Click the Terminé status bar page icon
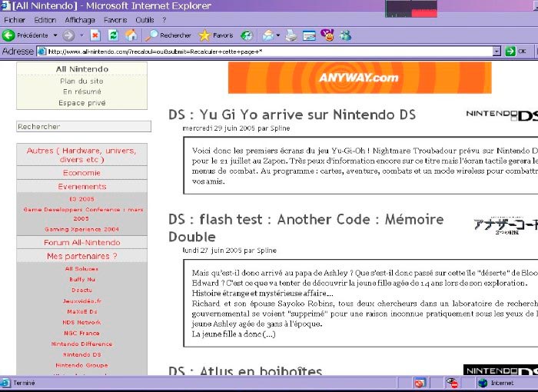538x392 pixels. click(5, 383)
